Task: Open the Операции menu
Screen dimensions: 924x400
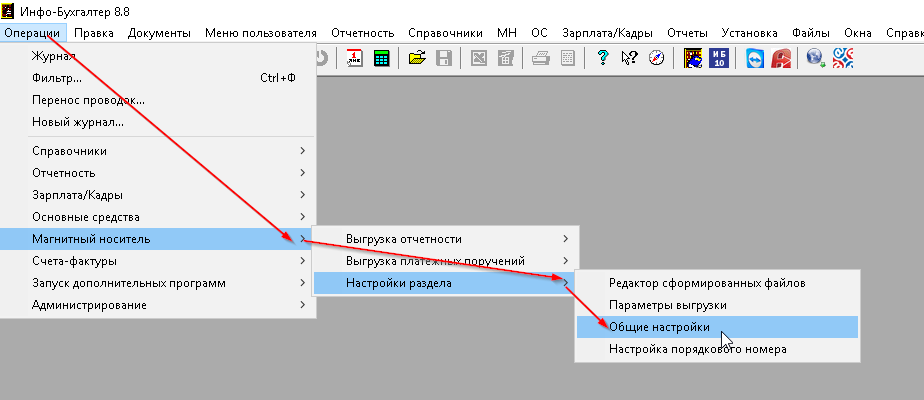Action: 32,33
